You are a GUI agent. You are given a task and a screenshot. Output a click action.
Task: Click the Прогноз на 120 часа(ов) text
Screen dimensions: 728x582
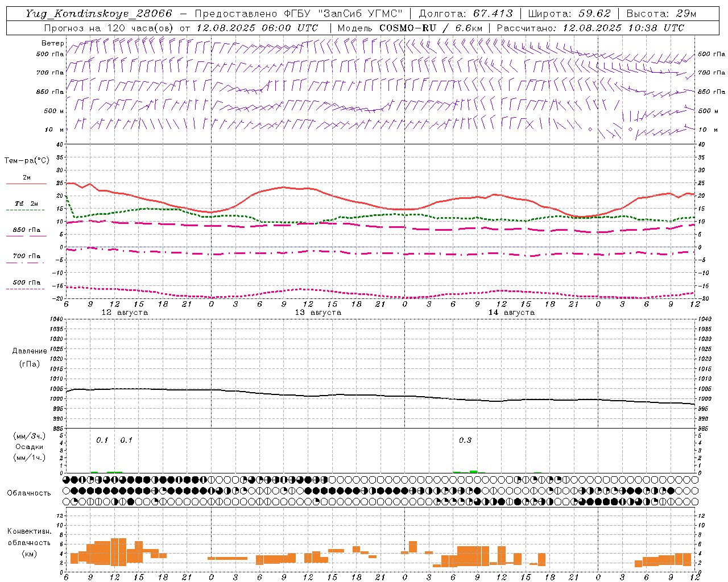point(109,28)
